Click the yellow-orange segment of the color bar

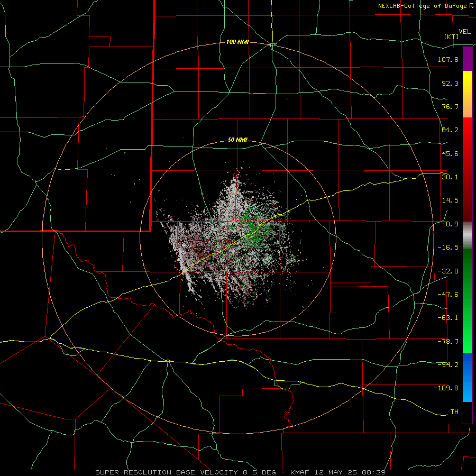pyautogui.click(x=467, y=94)
